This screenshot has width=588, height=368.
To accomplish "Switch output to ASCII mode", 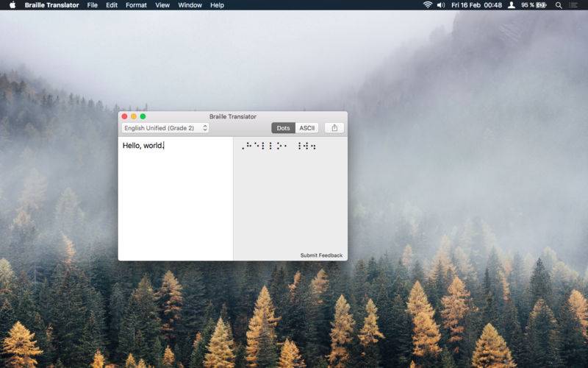I will [x=306, y=128].
